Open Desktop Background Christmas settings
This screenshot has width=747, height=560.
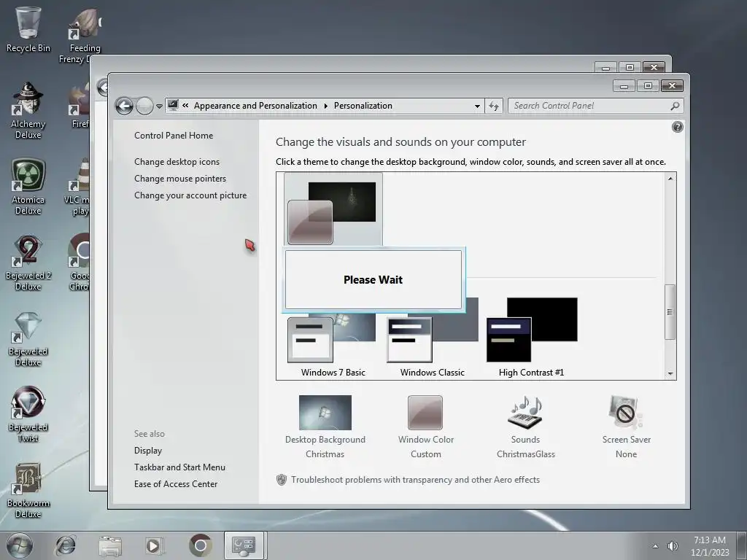(x=325, y=427)
